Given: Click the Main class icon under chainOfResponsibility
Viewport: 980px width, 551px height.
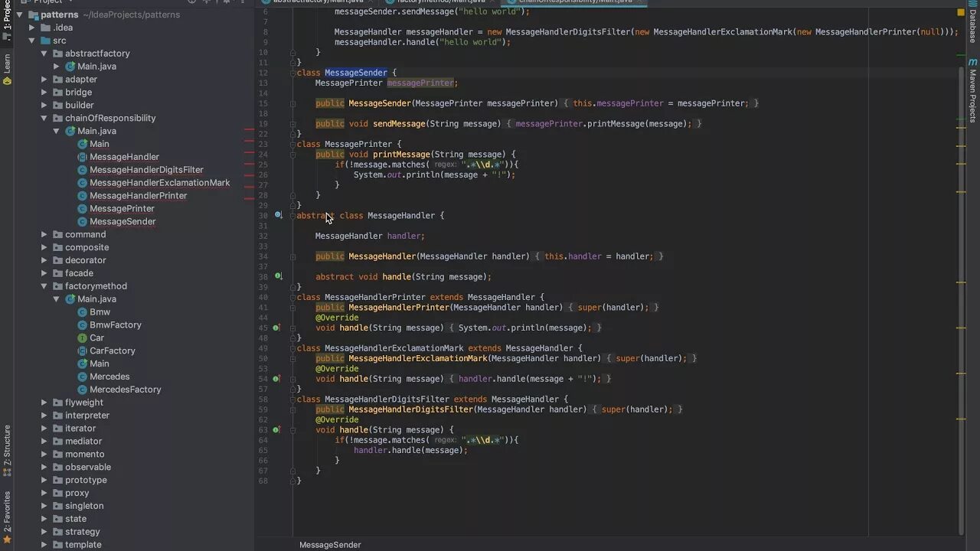Looking at the screenshot, I should [x=82, y=144].
